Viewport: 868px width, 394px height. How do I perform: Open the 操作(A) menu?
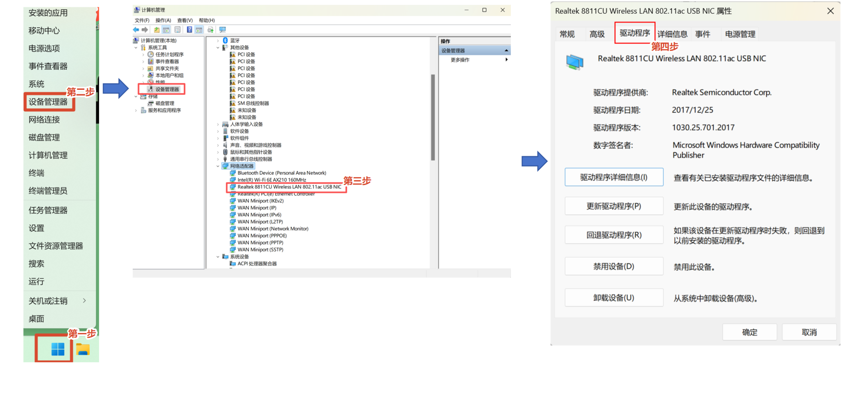click(163, 21)
